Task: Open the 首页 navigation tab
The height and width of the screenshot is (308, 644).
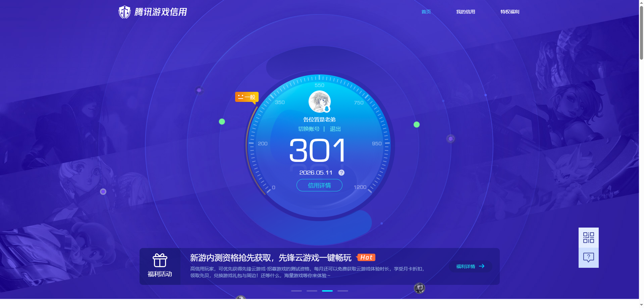Action: point(426,12)
